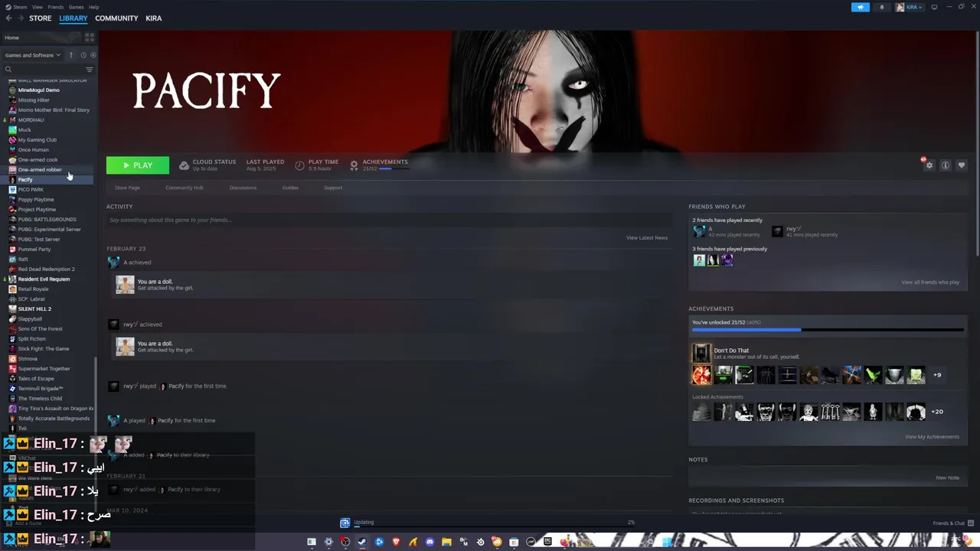The image size is (980, 551).
Task: Add Pacify to favorites heart icon
Action: pos(962,165)
